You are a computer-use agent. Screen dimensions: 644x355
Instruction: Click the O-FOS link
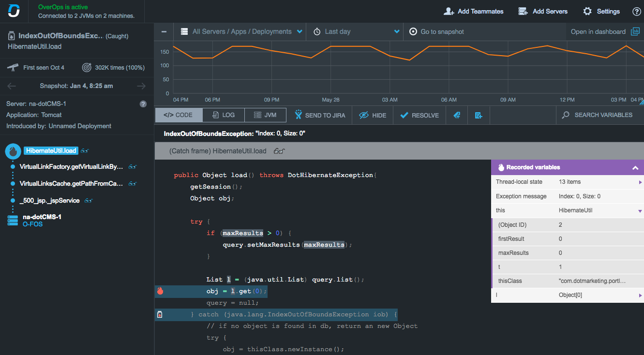tap(32, 224)
